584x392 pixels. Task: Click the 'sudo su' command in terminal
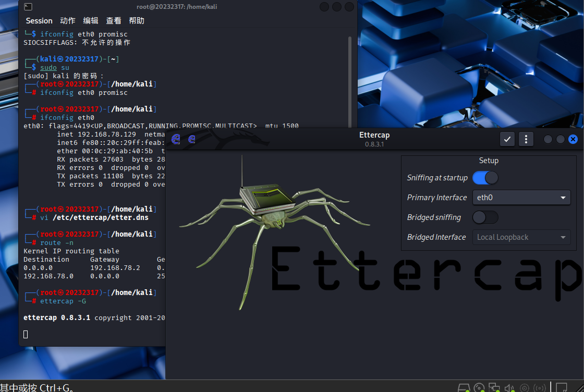point(55,67)
